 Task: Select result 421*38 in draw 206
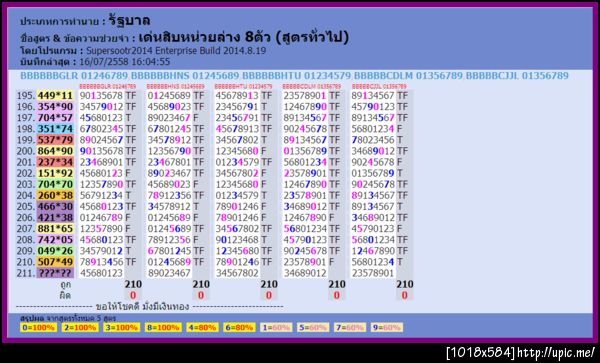55,218
